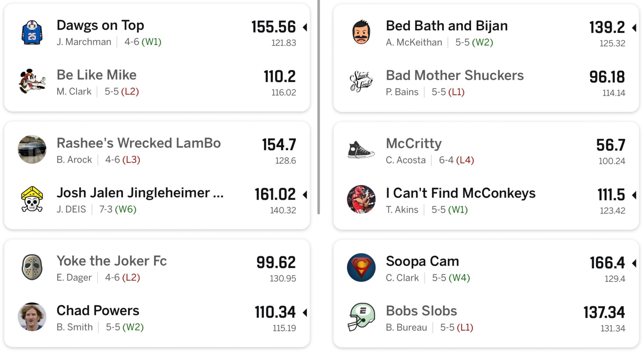Viewport: 644px width, 352px height.
Task: Click the Bad Mother Shuckers logo
Action: pos(361,81)
